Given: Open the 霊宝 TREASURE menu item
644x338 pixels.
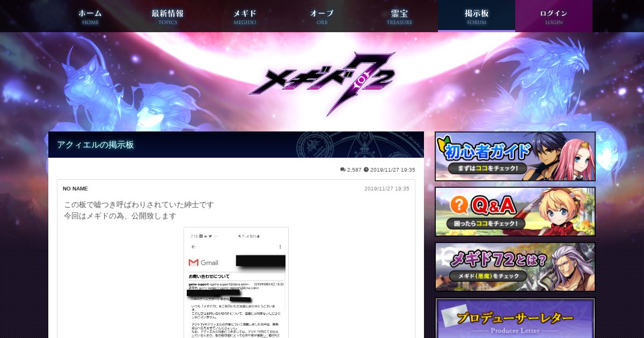Looking at the screenshot, I should pos(399,16).
